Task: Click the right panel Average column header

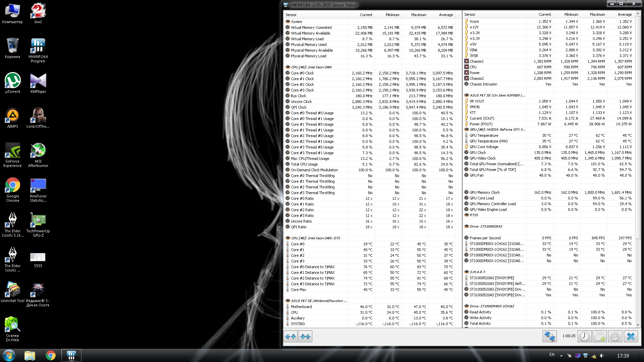Action: 620,14
